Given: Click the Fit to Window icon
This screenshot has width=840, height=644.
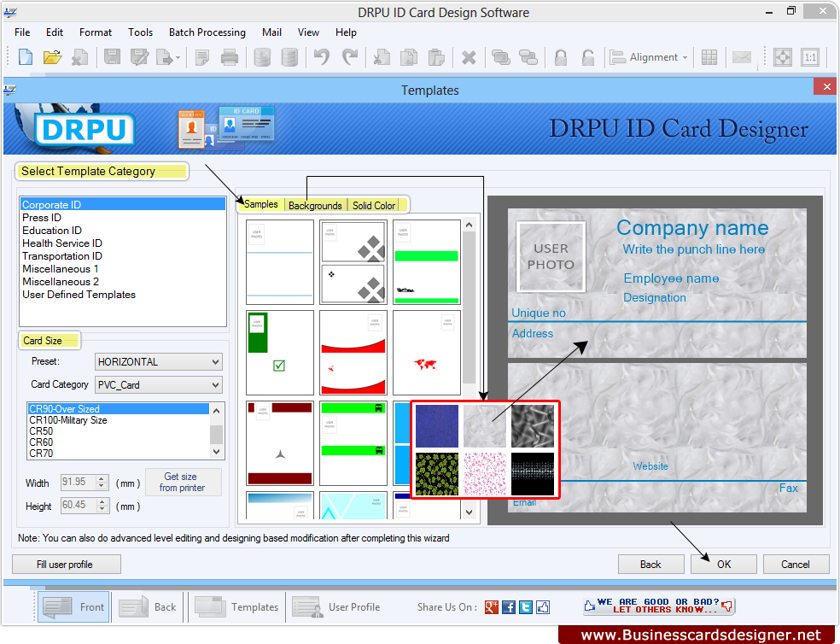Looking at the screenshot, I should click(783, 57).
